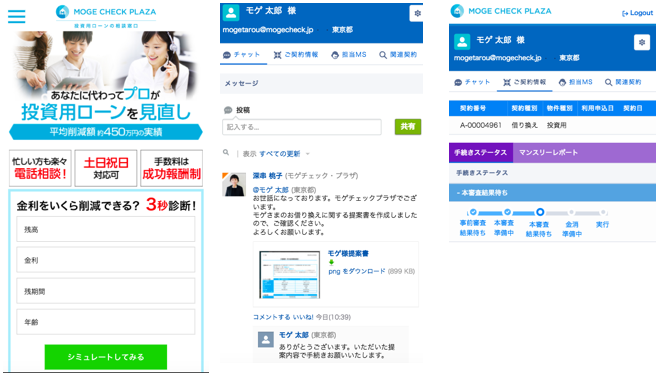The height and width of the screenshot is (373, 664).
Task: Open 関連契約 tab in the contract screen
Action: pos(623,82)
